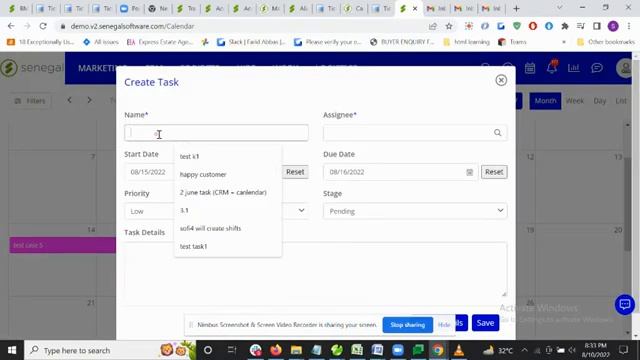The width and height of the screenshot is (640, 360).
Task: Open the reports chart icon in header
Action: (x=573, y=68)
